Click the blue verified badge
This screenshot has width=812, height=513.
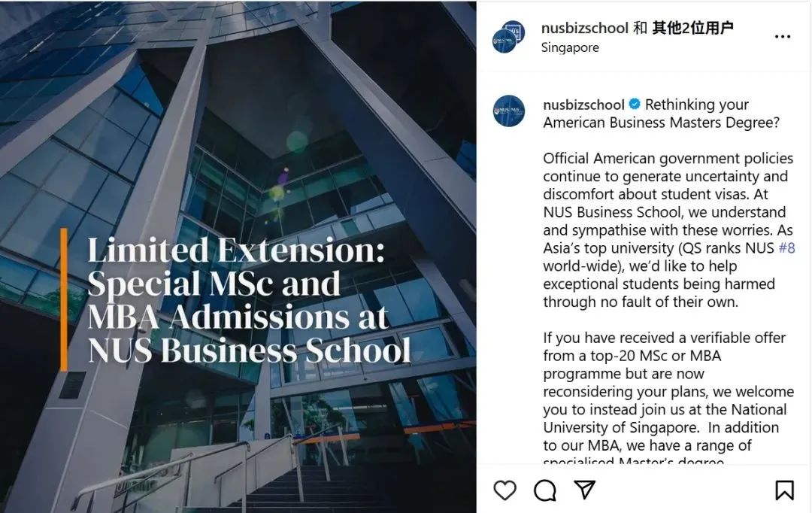(635, 105)
